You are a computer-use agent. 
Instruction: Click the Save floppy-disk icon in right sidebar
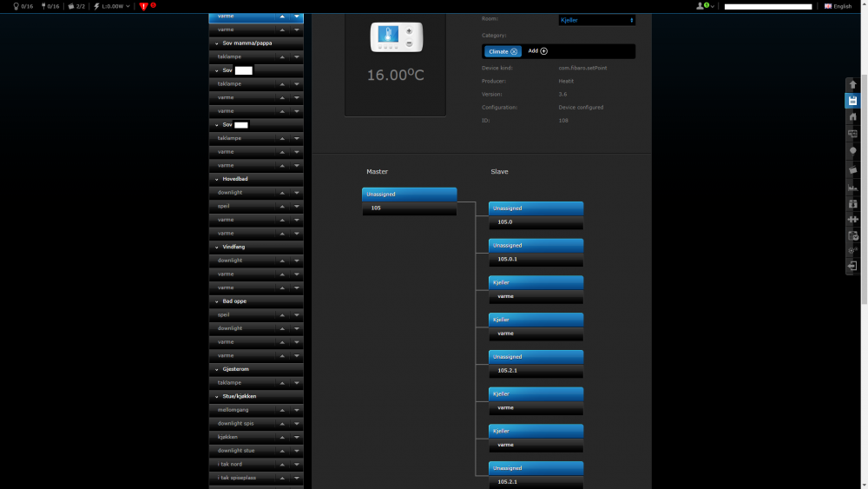click(853, 101)
